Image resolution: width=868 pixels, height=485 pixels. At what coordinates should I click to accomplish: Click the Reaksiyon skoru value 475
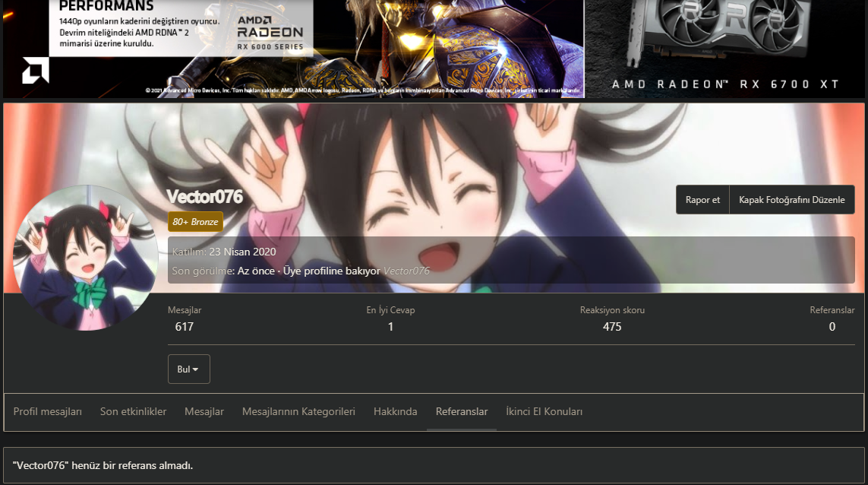click(x=612, y=327)
